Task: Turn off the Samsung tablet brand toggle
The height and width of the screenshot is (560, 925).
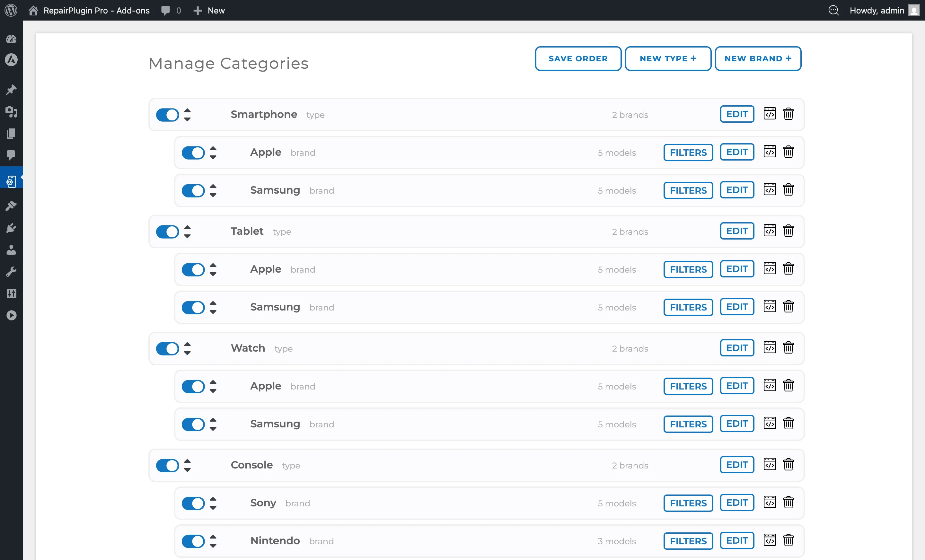Action: click(193, 307)
